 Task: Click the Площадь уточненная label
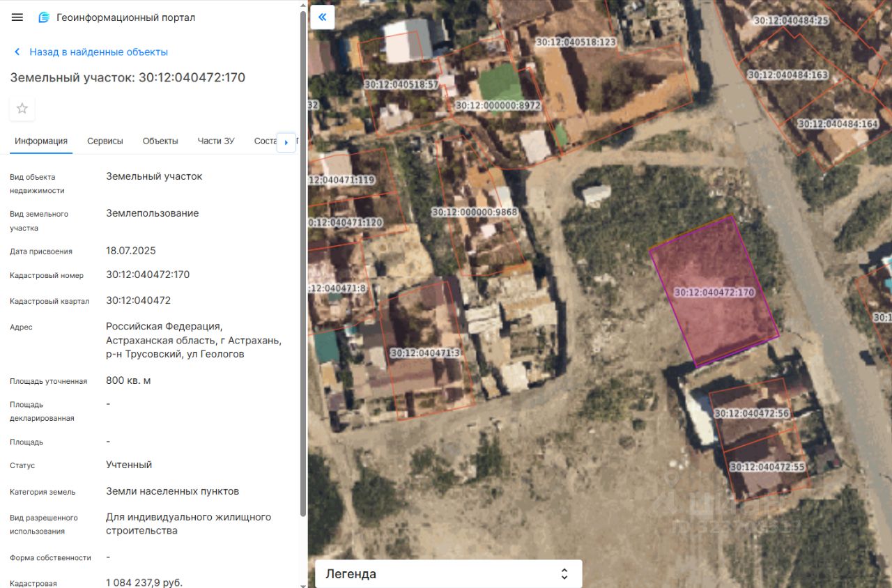coord(49,381)
